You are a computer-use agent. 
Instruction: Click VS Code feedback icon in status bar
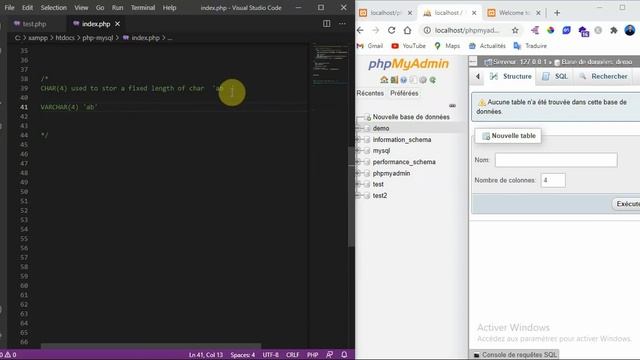click(x=329, y=355)
